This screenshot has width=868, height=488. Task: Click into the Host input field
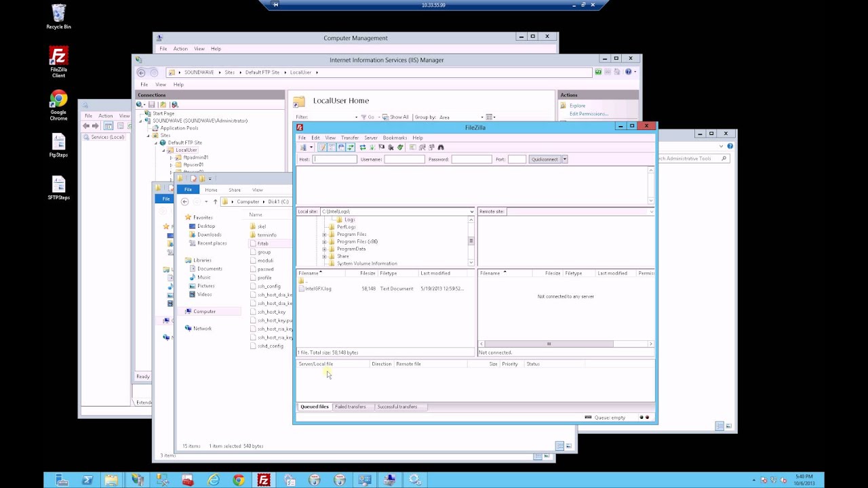click(334, 159)
